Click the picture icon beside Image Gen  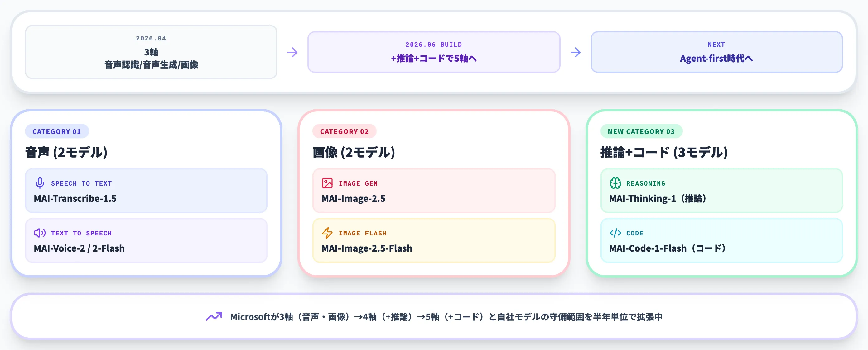[327, 183]
